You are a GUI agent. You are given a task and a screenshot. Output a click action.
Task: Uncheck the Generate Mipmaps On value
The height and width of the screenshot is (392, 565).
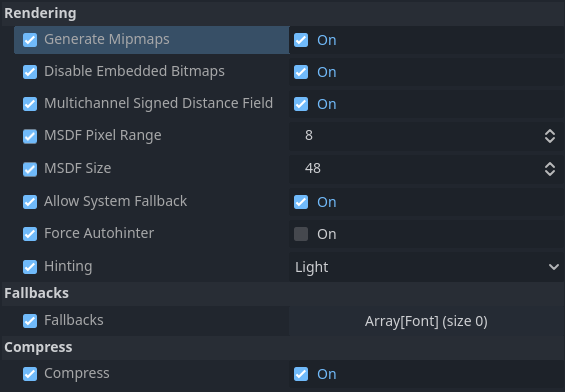click(301, 40)
